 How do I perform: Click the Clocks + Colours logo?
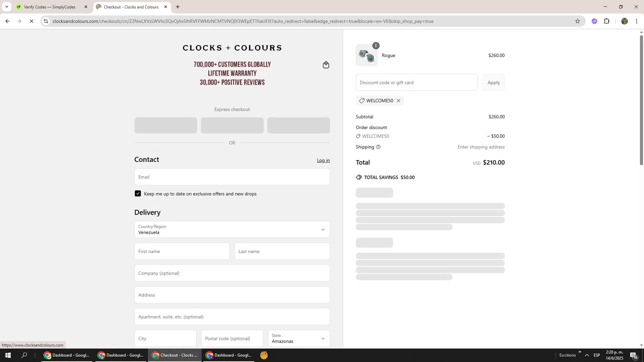[x=232, y=48]
